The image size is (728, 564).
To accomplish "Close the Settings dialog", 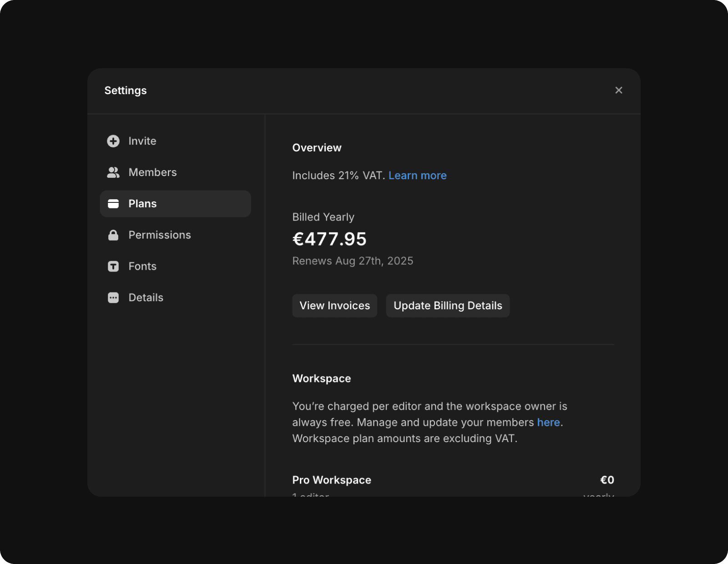I will (x=618, y=91).
